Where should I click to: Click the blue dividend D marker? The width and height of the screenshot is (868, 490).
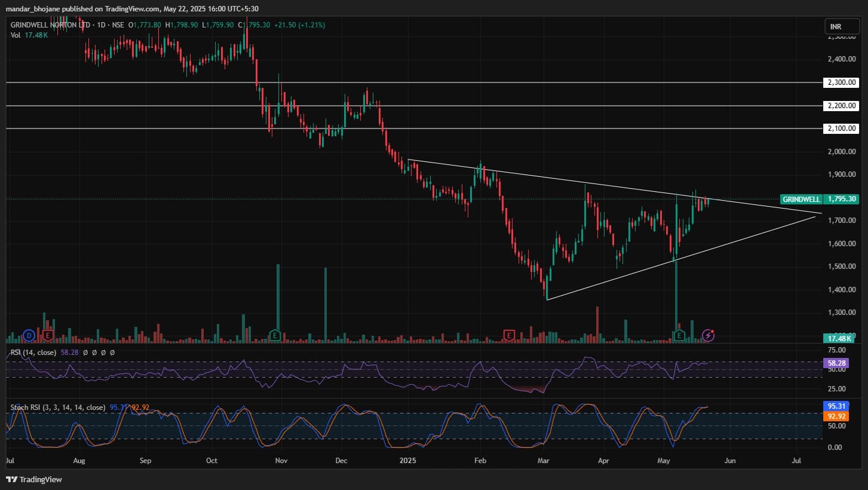click(28, 335)
